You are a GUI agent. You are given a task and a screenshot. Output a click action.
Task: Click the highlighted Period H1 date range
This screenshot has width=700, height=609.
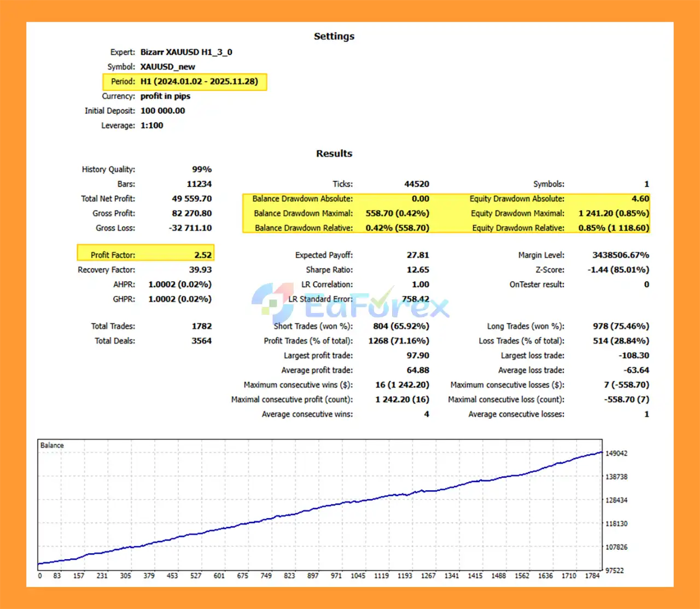point(199,82)
